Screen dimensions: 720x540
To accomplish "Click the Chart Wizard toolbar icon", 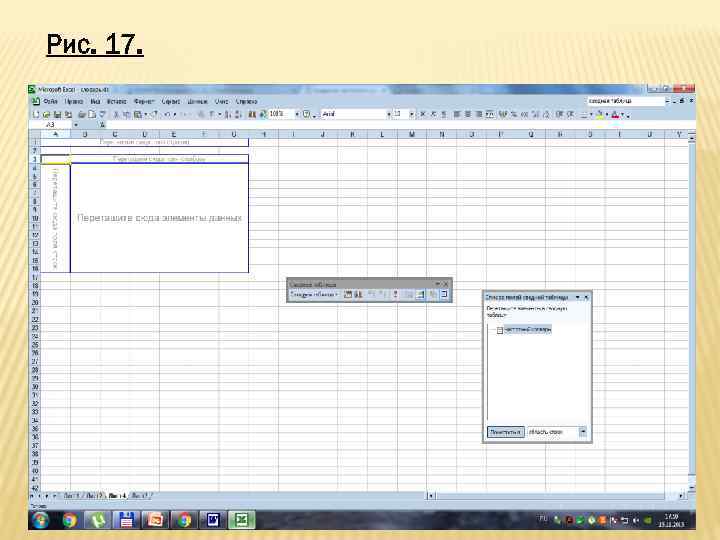I will click(x=252, y=114).
